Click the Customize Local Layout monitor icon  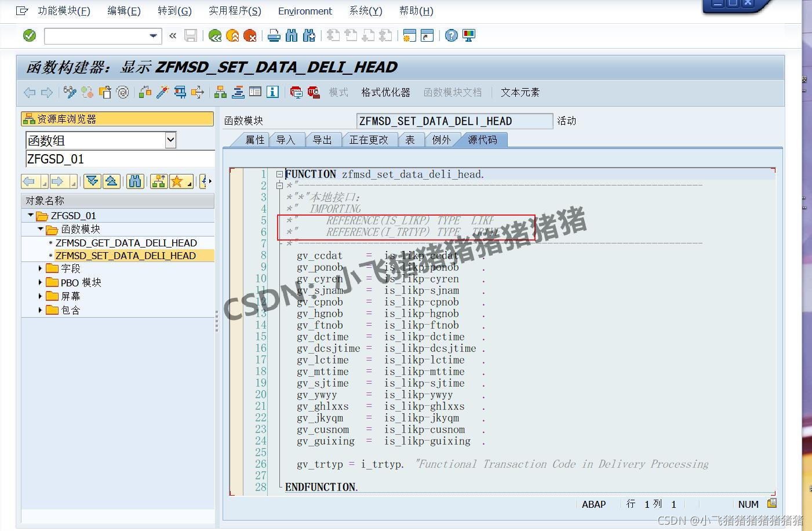[x=469, y=36]
